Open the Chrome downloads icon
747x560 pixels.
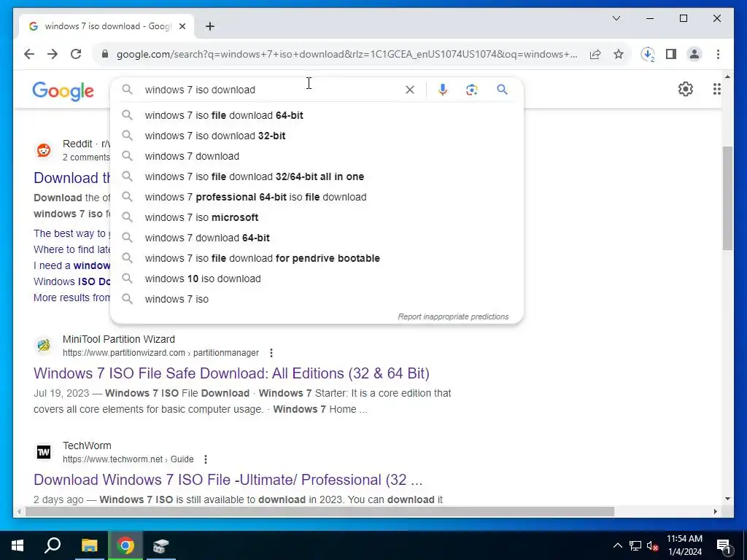click(648, 54)
